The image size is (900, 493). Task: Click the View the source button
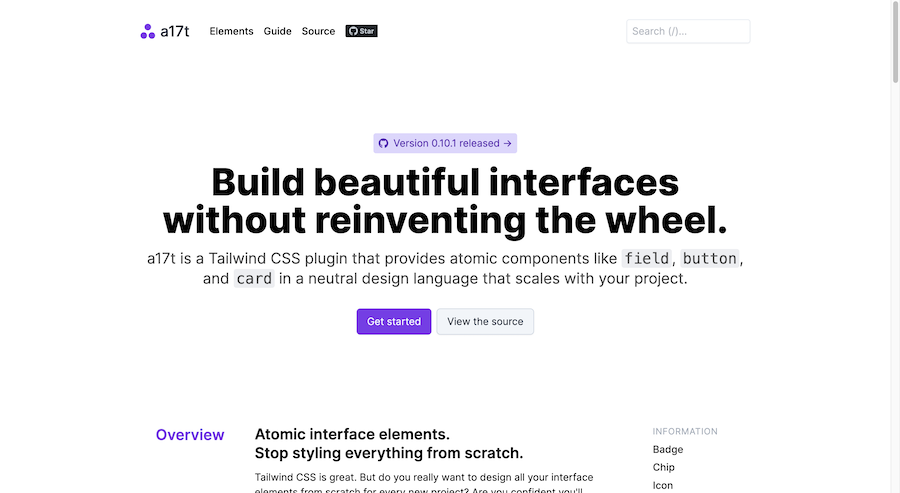(485, 321)
